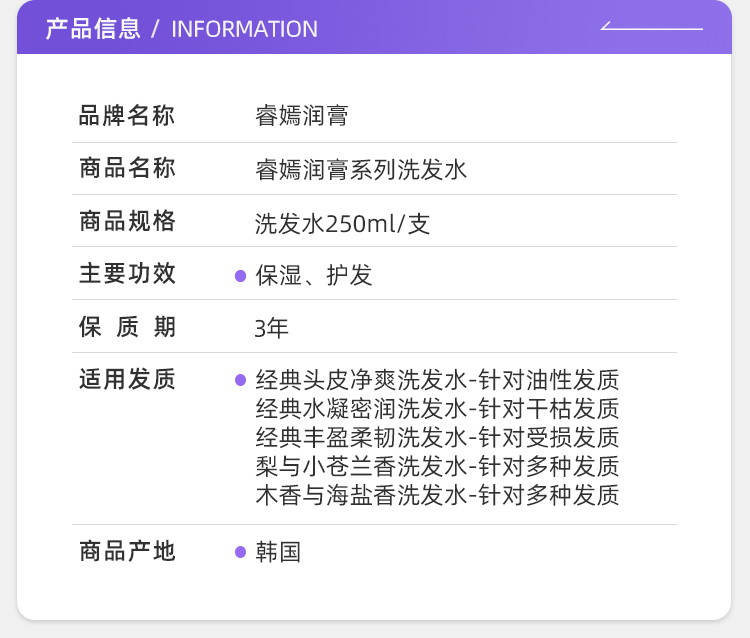Select the 商品规格 row label

(127, 221)
